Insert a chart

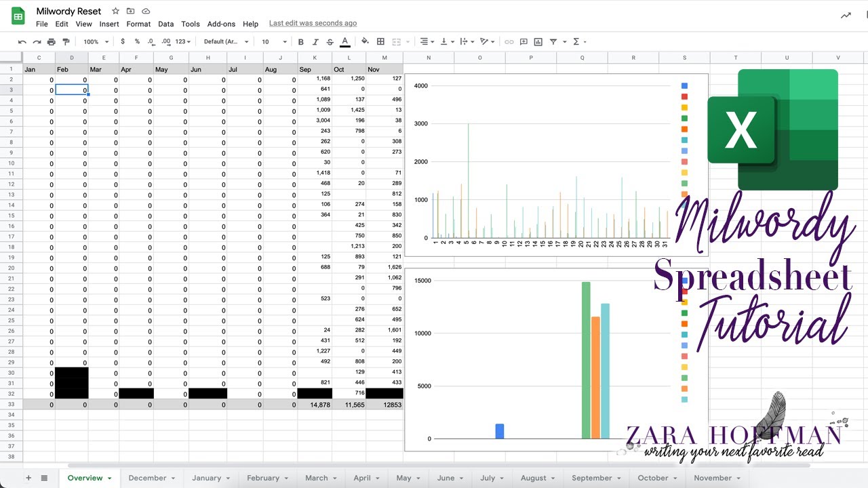(538, 42)
